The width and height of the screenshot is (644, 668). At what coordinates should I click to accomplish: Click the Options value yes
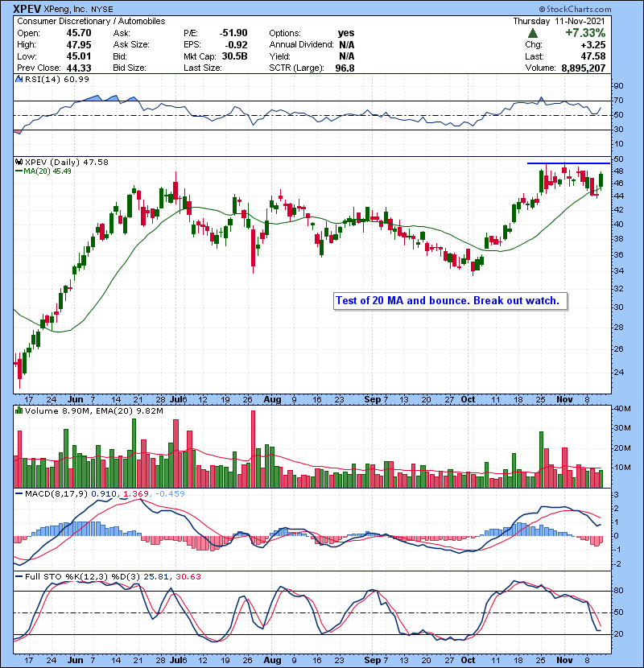coord(346,33)
